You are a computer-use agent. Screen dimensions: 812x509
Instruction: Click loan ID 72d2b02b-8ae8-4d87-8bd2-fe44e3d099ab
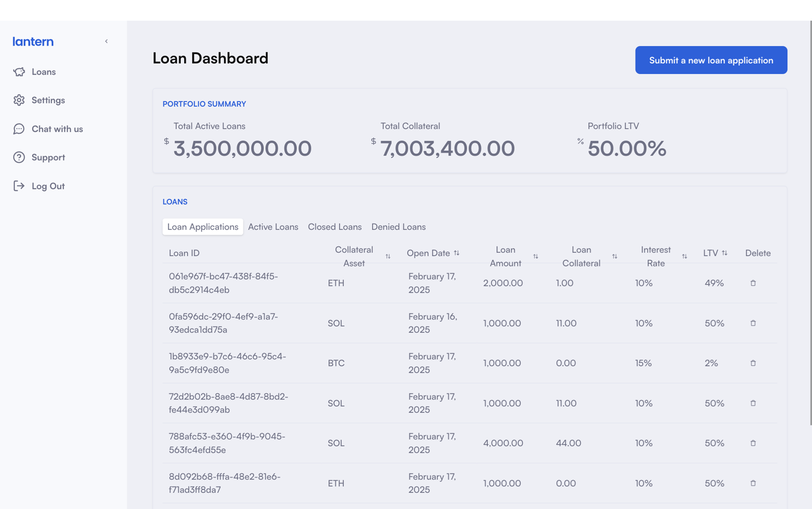pos(229,403)
